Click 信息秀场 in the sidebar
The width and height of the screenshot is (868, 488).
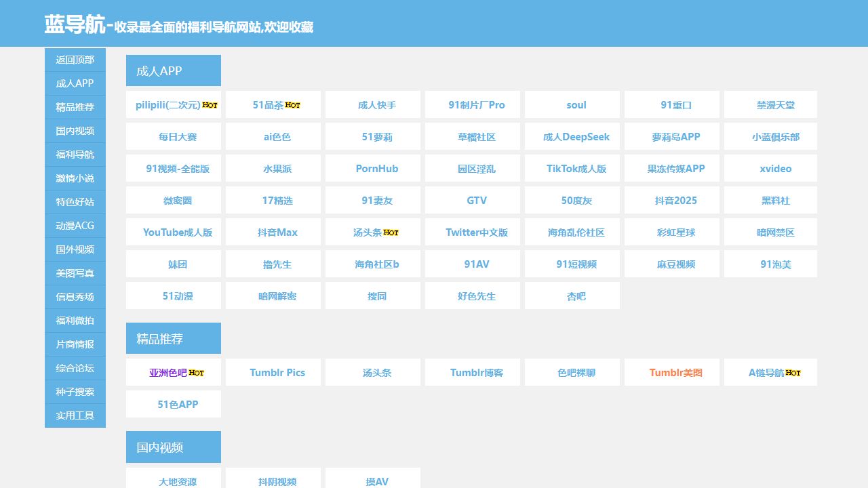tap(75, 297)
